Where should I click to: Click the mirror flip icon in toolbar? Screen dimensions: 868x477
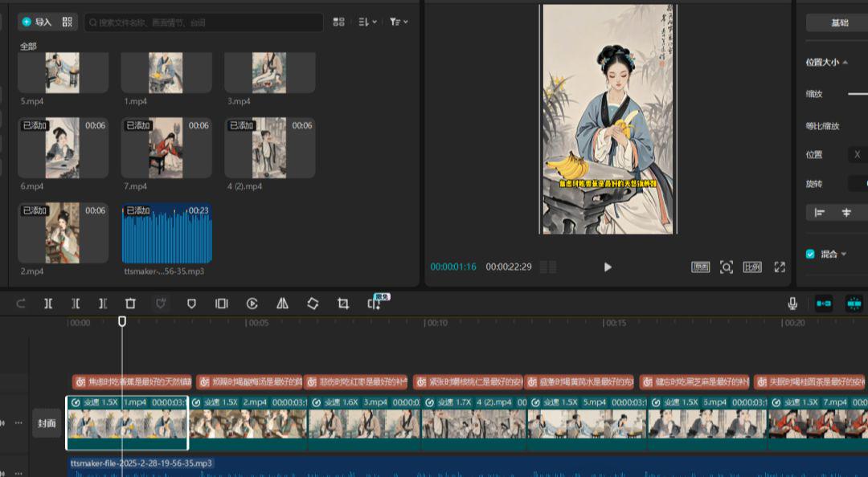[x=282, y=304]
